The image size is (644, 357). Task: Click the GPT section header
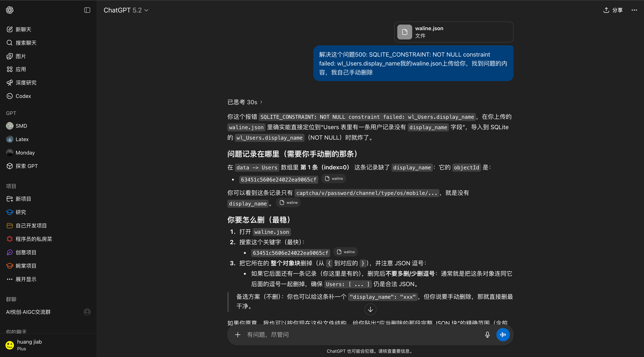tap(11, 113)
